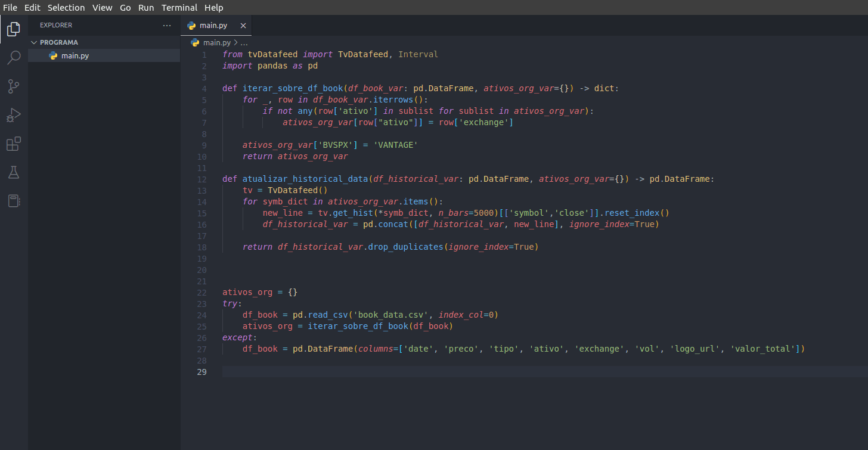The height and width of the screenshot is (450, 868).
Task: Open the Run and Debug view icon
Action: pos(14,115)
